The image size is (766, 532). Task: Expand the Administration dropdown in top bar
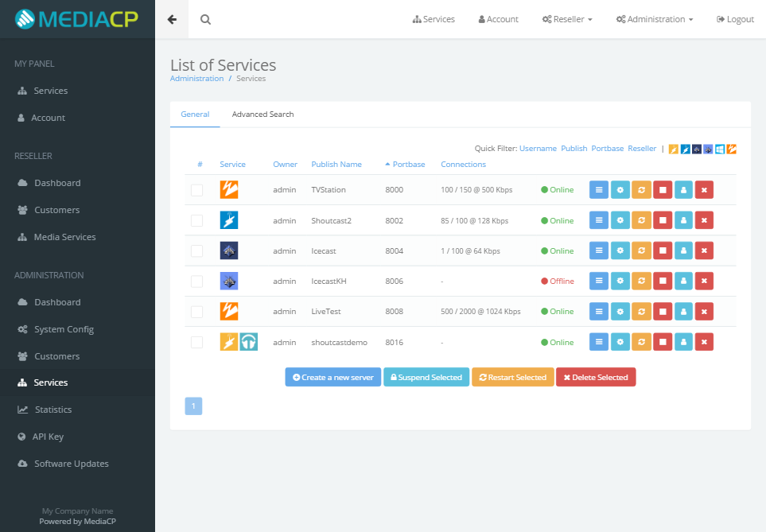click(654, 18)
